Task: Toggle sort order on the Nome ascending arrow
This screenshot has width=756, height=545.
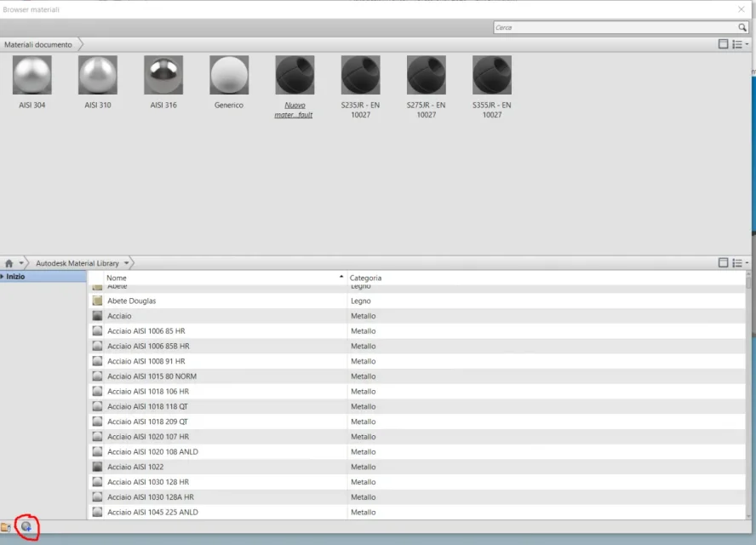Action: tap(341, 276)
